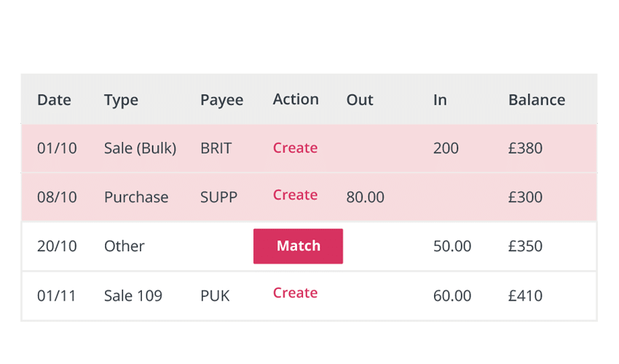Select the 01/10 date cell
The image size is (619, 364).
pos(57,149)
